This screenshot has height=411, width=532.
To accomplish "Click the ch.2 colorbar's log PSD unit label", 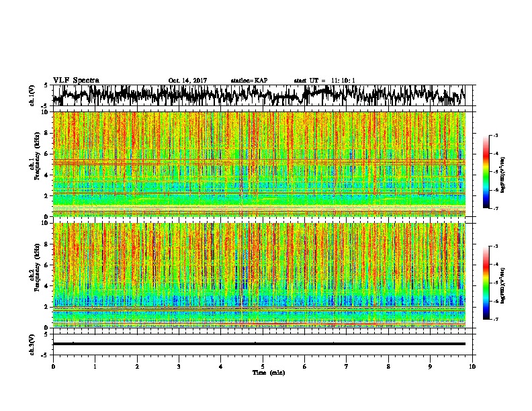I will pyautogui.click(x=503, y=285).
